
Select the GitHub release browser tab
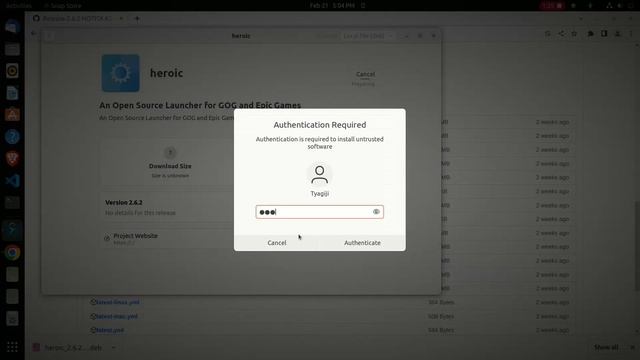[x=78, y=18]
